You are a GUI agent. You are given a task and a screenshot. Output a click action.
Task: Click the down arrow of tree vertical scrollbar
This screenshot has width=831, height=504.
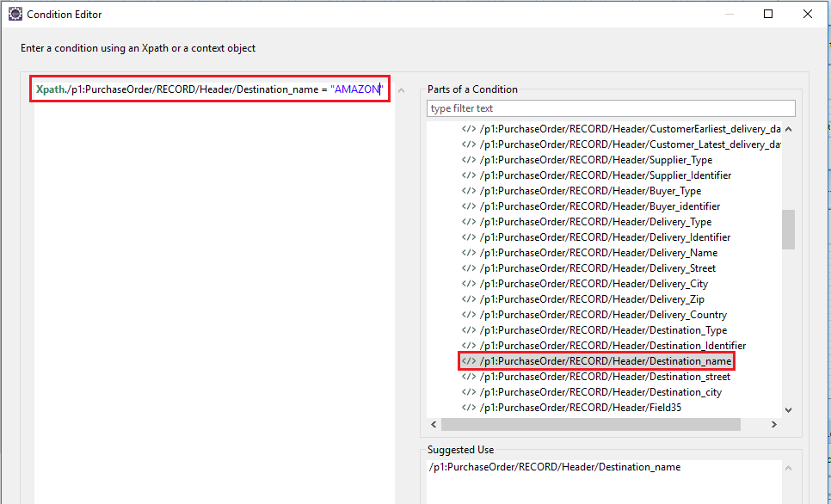(x=789, y=409)
